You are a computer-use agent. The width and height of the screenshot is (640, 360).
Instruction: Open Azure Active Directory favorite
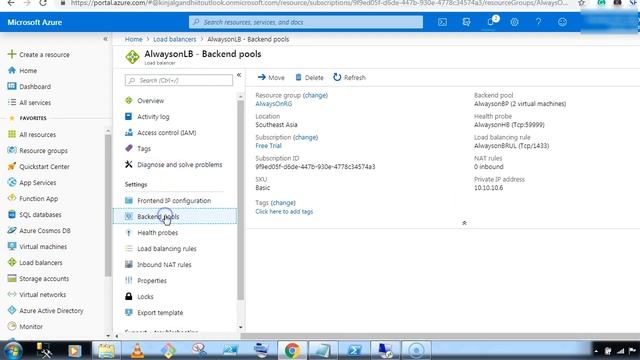click(45, 310)
